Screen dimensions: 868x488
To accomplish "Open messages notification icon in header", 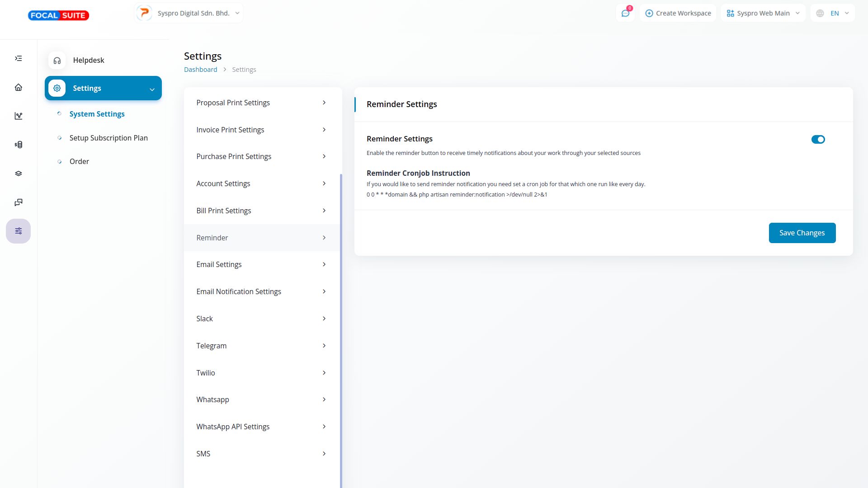I will [x=625, y=13].
